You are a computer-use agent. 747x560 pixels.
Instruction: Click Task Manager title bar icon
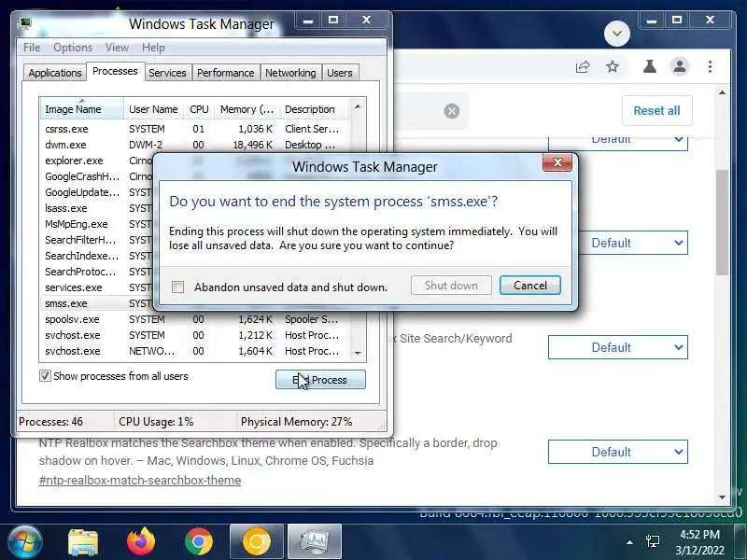25,22
